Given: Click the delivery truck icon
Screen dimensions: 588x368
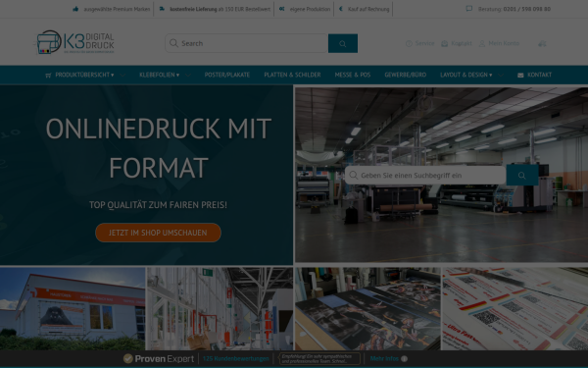Looking at the screenshot, I should (162, 9).
